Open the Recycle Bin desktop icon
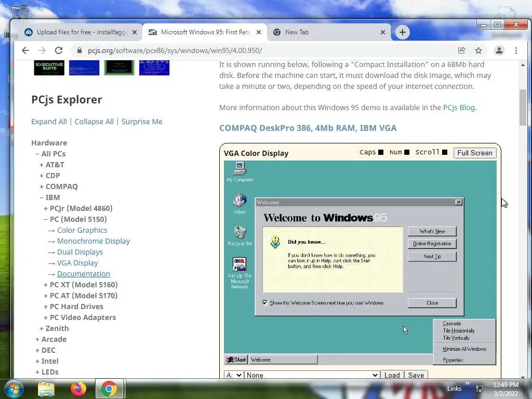 240,235
